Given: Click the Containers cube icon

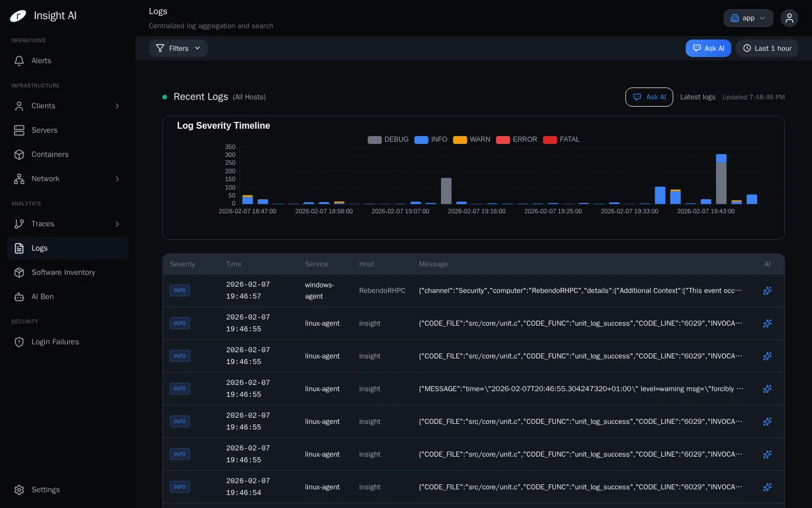Looking at the screenshot, I should (19, 155).
